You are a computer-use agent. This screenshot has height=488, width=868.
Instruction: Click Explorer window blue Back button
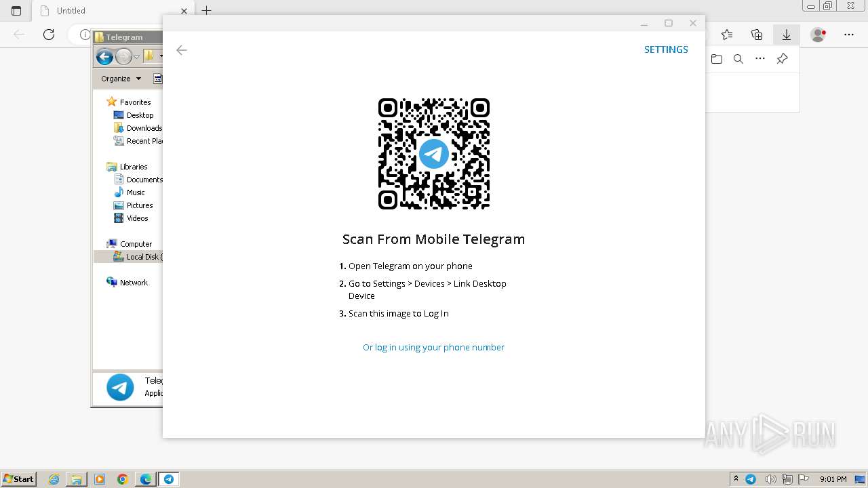(104, 57)
